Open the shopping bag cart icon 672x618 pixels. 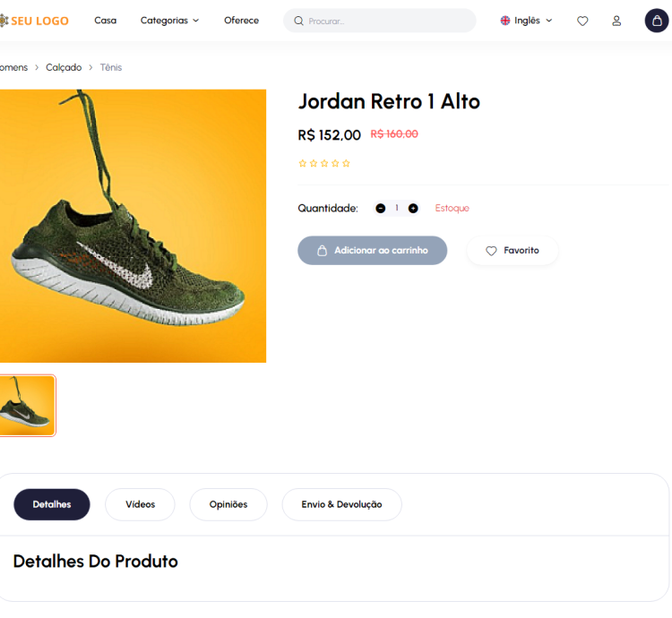[x=657, y=21]
